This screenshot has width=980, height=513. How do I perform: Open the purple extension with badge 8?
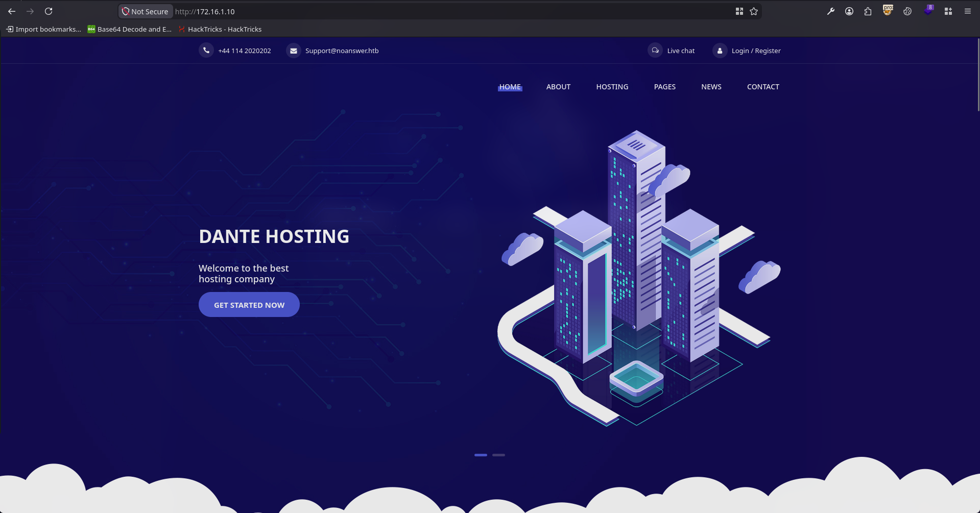928,10
